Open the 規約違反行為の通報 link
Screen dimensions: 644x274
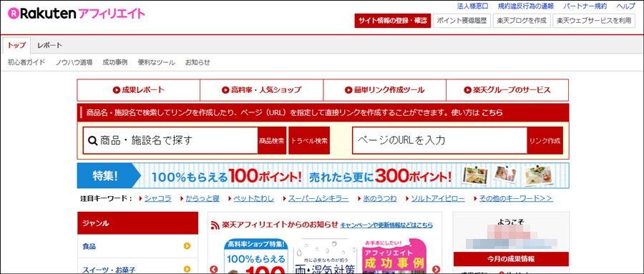pyautogui.click(x=525, y=6)
